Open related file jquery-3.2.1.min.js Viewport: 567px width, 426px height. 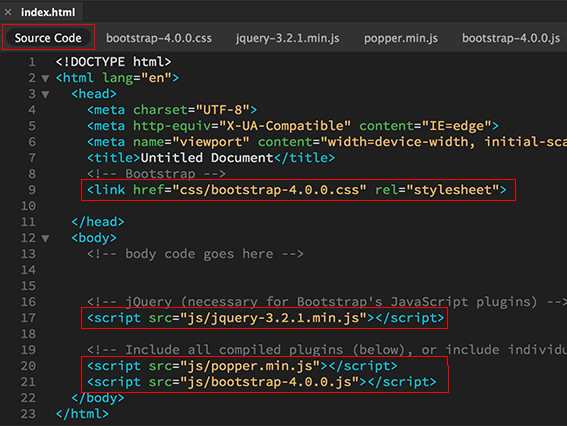coord(287,38)
